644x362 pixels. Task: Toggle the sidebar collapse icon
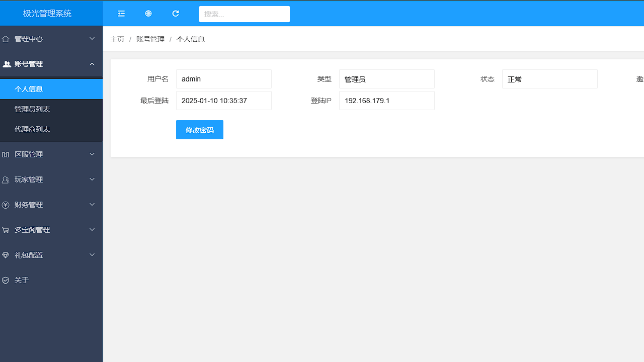[x=121, y=14]
